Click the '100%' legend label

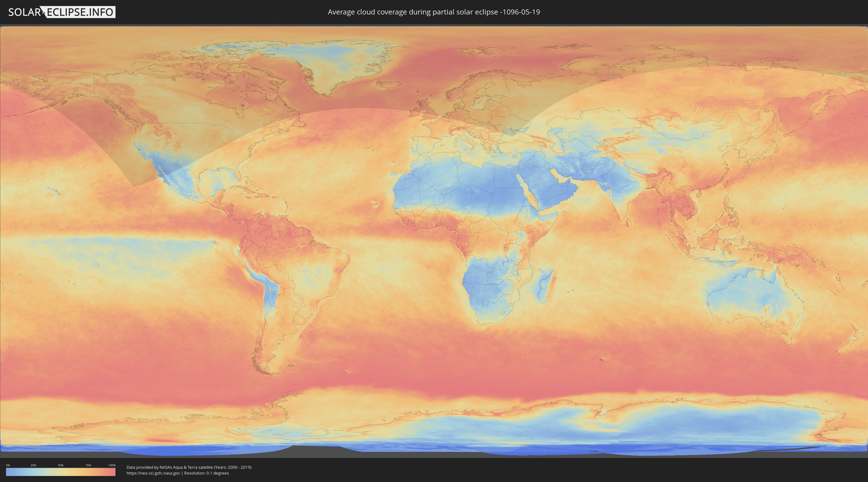[112, 465]
